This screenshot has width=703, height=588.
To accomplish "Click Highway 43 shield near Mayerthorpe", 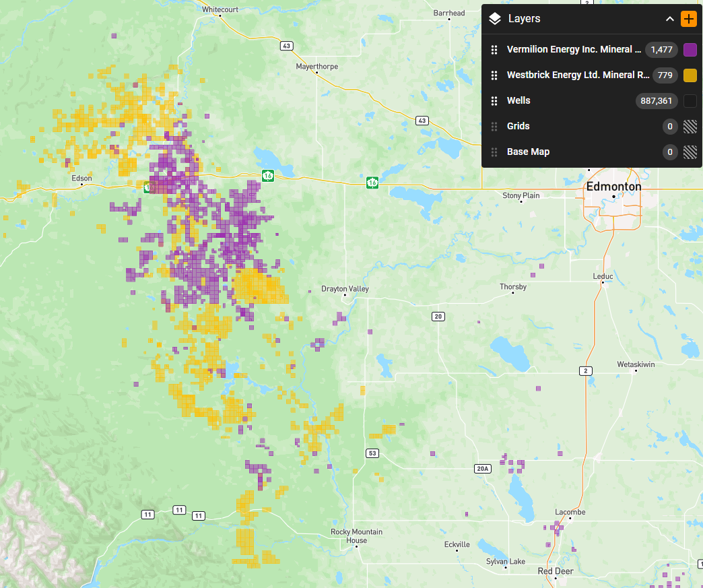I will point(286,46).
